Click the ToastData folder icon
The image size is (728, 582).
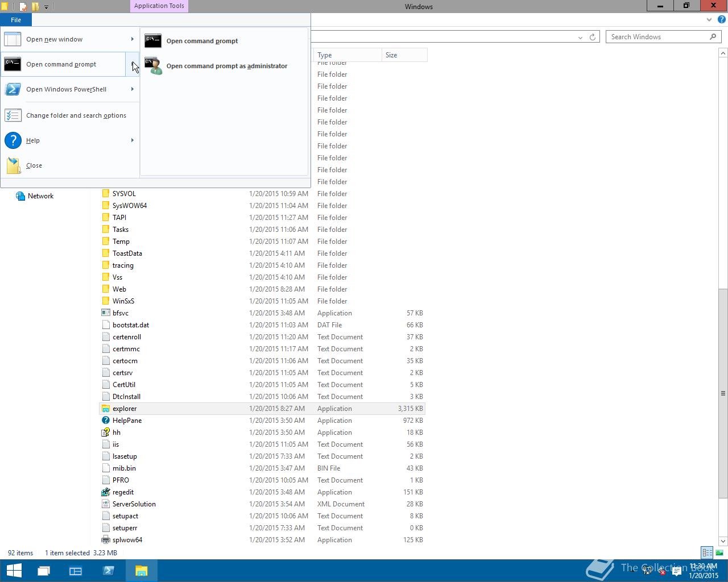point(105,253)
